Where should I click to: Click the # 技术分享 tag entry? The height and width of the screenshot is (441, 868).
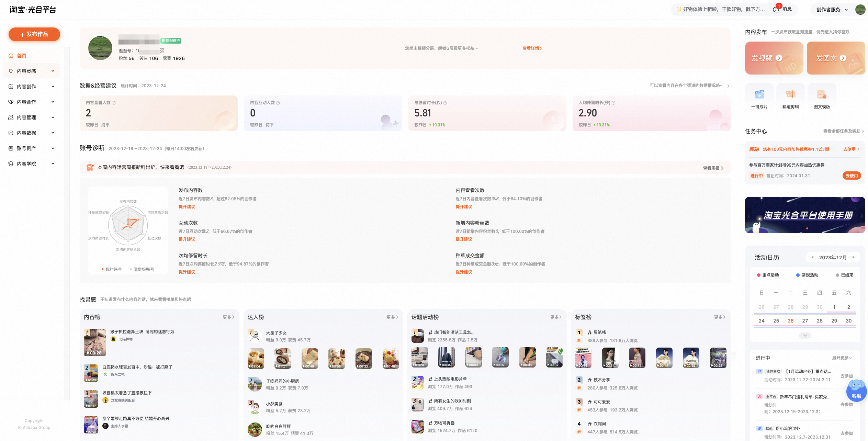[599, 380]
